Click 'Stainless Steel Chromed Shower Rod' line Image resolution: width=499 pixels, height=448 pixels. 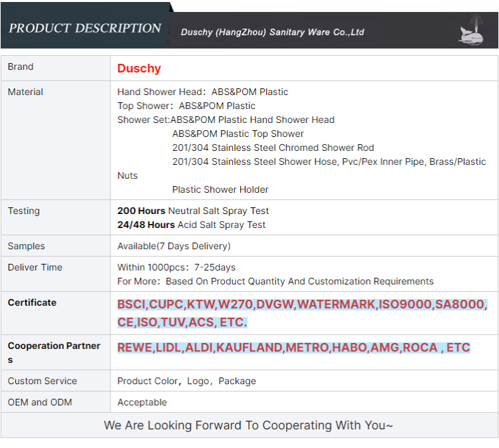(273, 148)
